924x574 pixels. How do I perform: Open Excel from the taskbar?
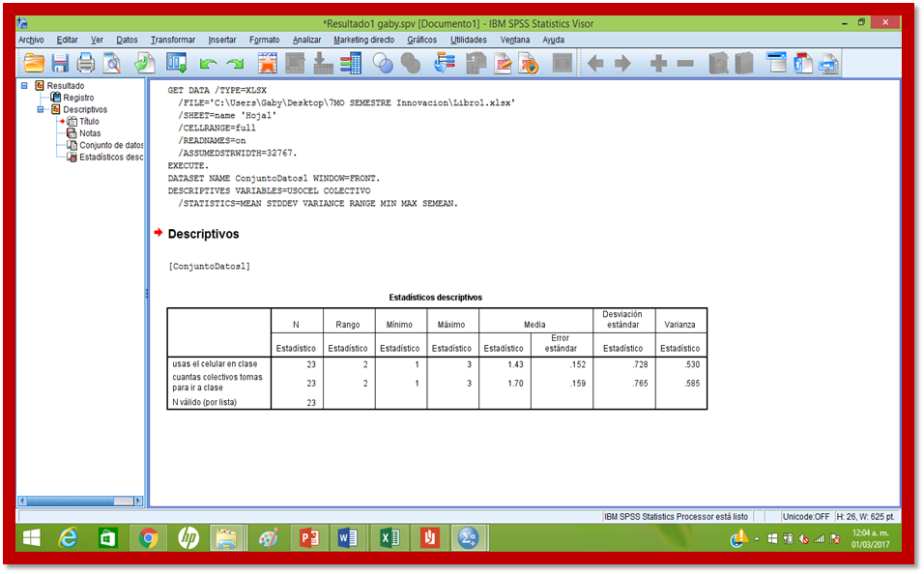tap(390, 538)
